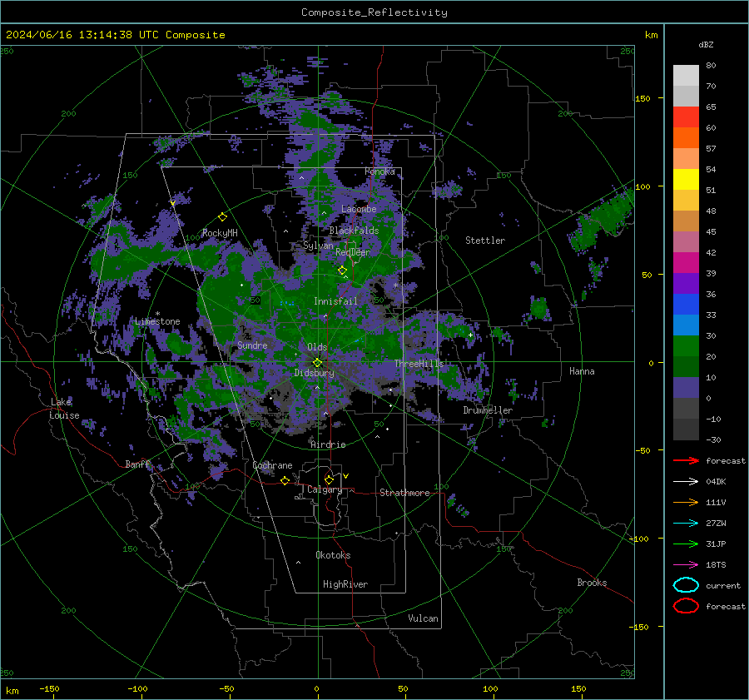Click the Lacombe town label
This screenshot has height=700, width=749.
point(359,209)
